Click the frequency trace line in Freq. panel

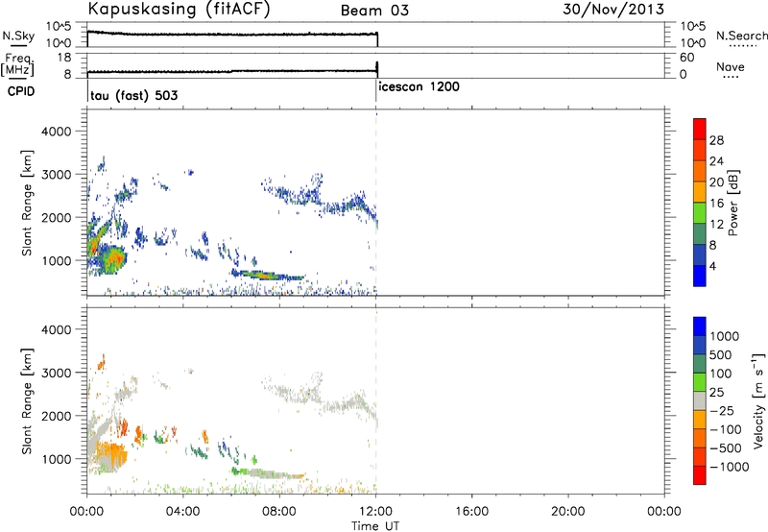point(232,71)
